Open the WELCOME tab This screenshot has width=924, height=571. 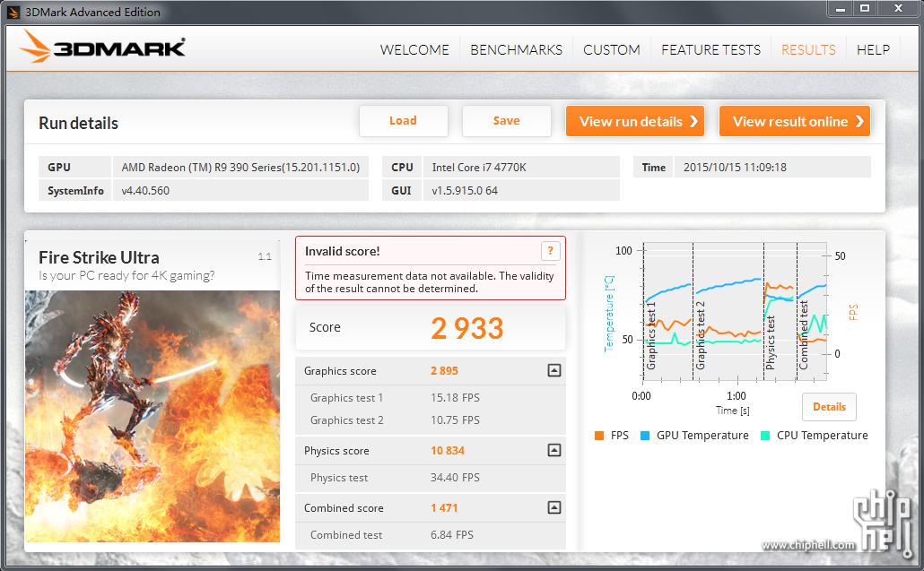414,50
